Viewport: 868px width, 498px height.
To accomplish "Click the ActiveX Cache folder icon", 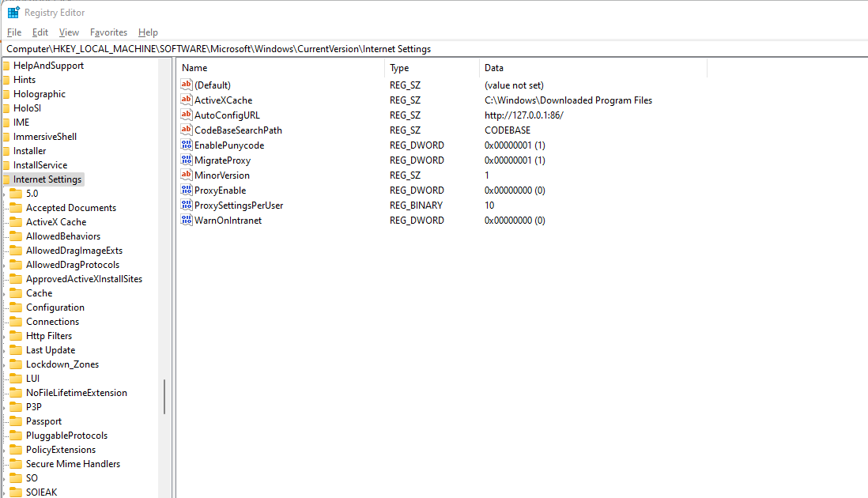I will pos(16,222).
